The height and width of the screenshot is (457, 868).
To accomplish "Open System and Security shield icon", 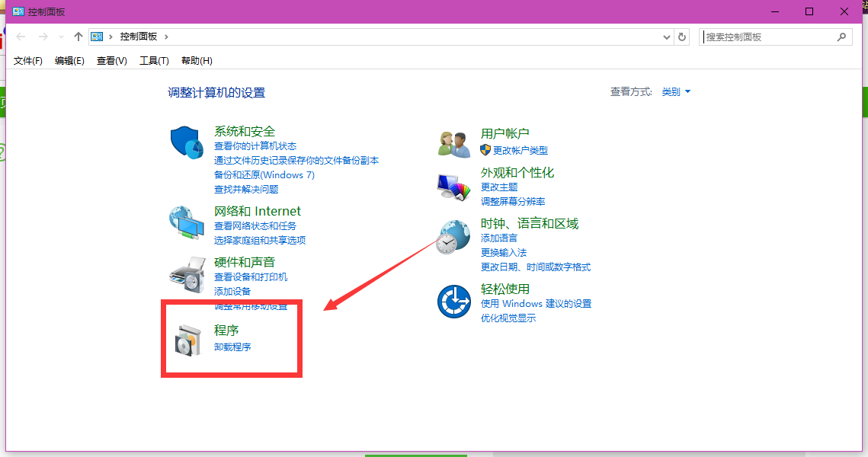I will tap(187, 142).
